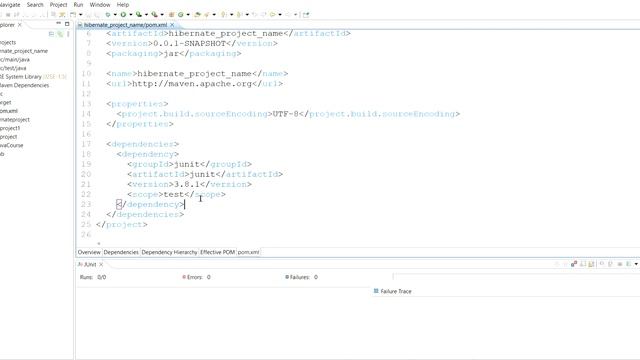The image size is (640, 360).
Task: Select src/main/java folder in explorer
Action: pyautogui.click(x=15, y=60)
